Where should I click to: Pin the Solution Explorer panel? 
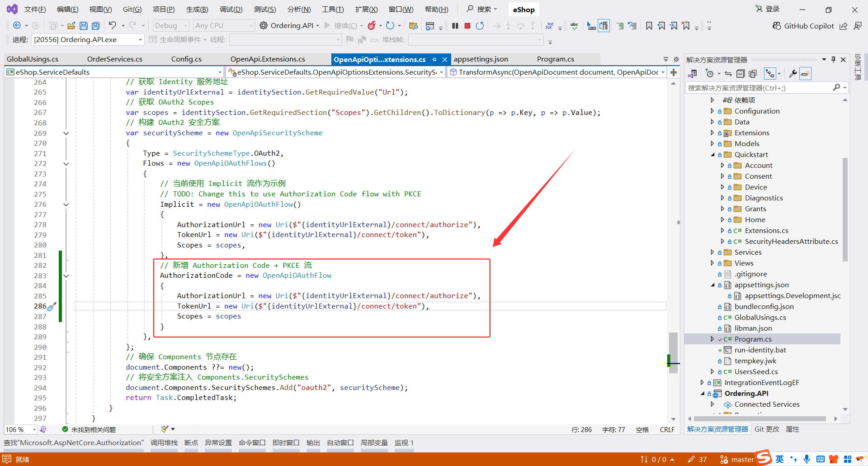click(833, 60)
